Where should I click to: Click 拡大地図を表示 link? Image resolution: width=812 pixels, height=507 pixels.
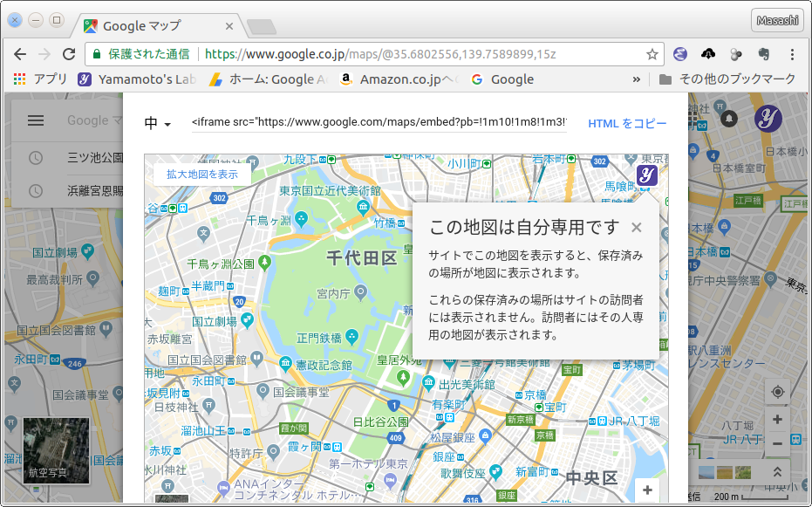pyautogui.click(x=202, y=174)
